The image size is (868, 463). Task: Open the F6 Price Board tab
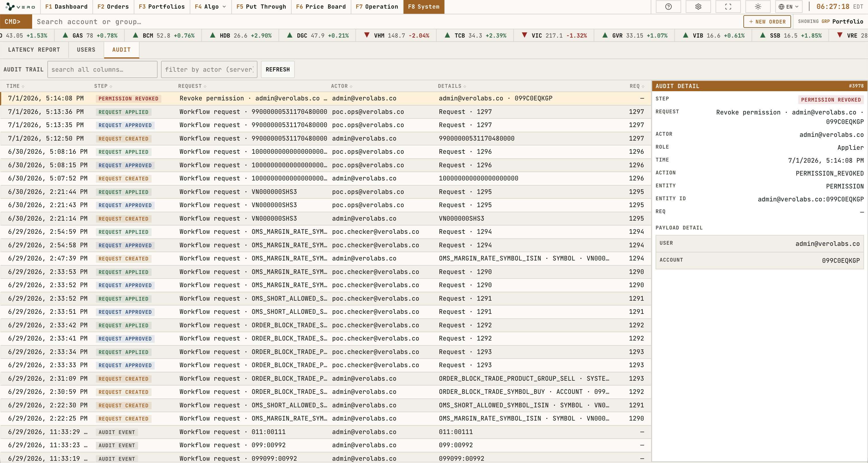pos(321,7)
